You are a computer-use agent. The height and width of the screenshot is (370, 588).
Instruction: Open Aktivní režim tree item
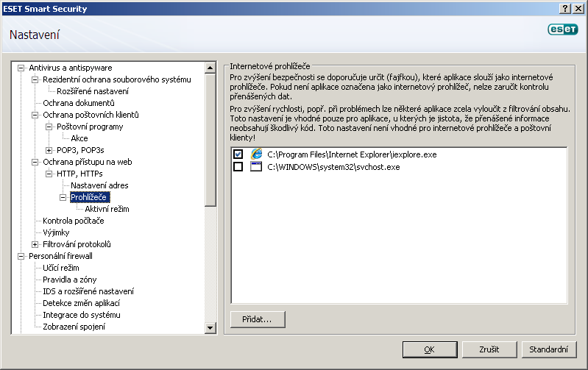(107, 209)
